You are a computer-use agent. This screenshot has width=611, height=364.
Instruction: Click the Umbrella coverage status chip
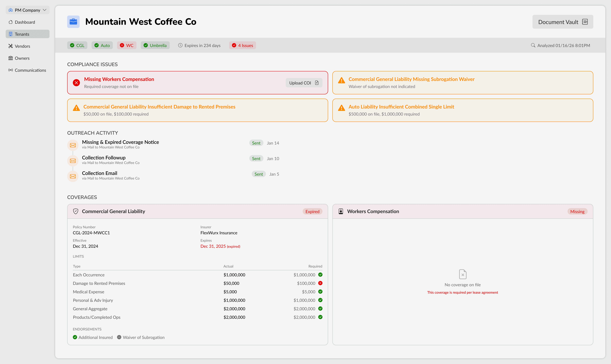pos(155,45)
